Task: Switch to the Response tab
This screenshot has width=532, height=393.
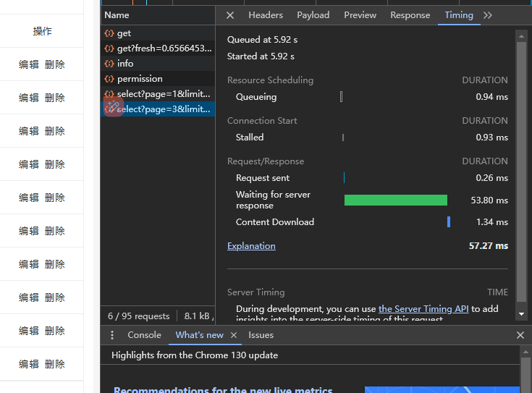Action: point(410,15)
